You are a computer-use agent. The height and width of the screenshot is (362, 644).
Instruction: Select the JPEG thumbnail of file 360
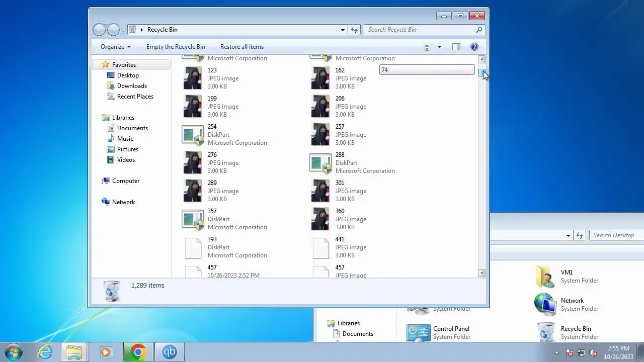320,219
